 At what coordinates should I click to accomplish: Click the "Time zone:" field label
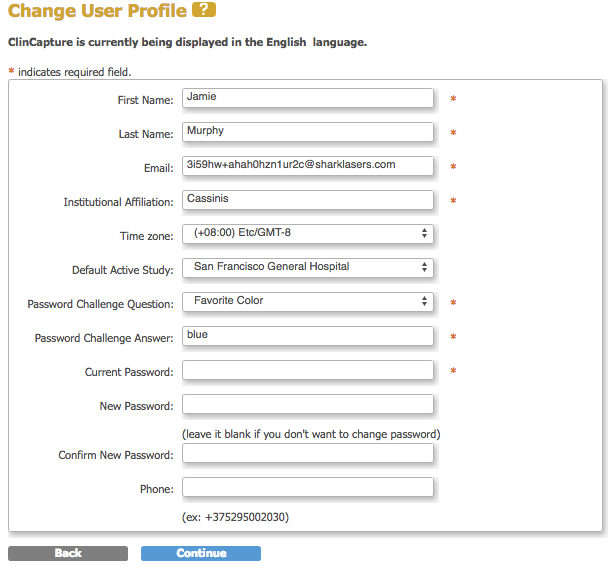(x=146, y=237)
